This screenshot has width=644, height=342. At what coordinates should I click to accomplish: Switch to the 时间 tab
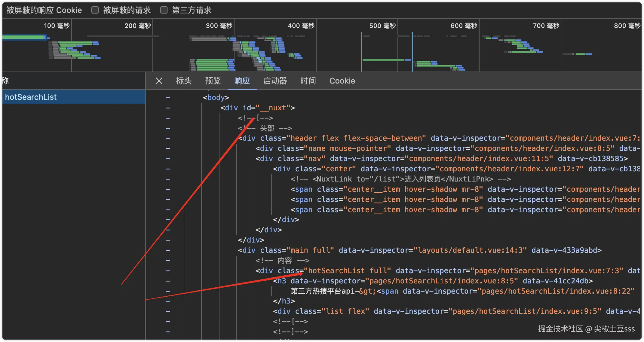308,81
